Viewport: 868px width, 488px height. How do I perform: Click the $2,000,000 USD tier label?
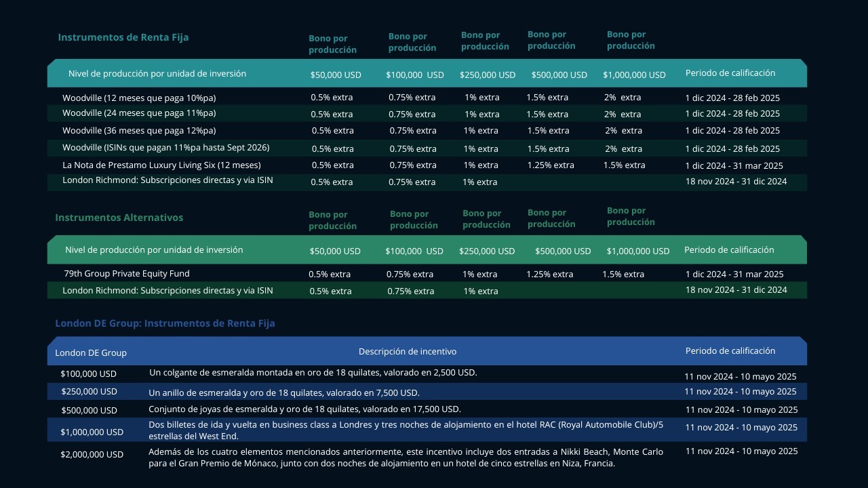point(92,455)
